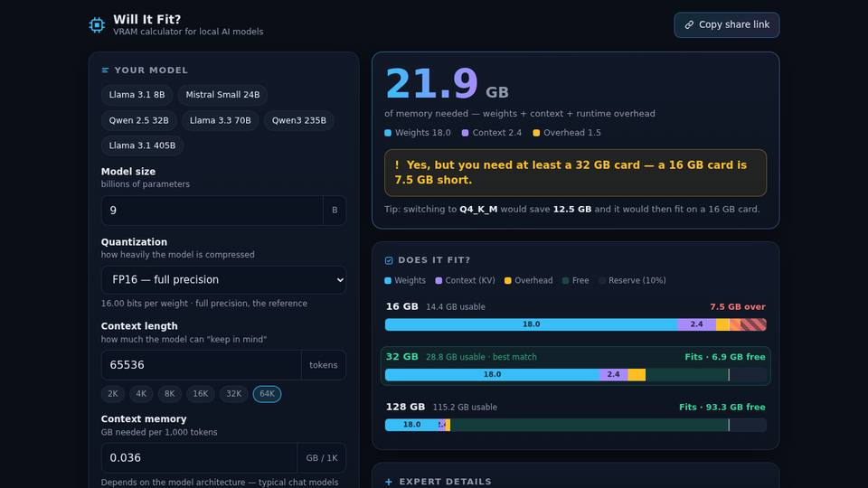This screenshot has height=488, width=868.
Task: Click the 32 GB best match row title
Action: 401,357
